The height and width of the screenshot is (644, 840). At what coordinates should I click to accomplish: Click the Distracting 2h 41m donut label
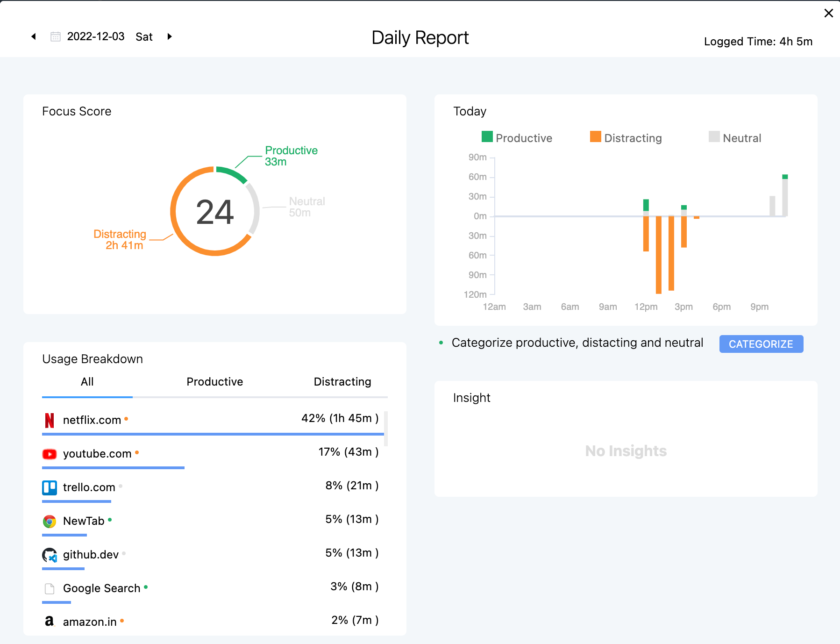click(120, 240)
